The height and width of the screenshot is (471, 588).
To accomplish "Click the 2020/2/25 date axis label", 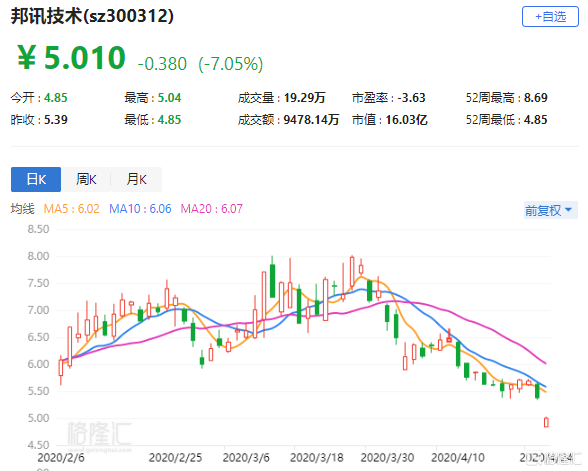I will (x=175, y=458).
